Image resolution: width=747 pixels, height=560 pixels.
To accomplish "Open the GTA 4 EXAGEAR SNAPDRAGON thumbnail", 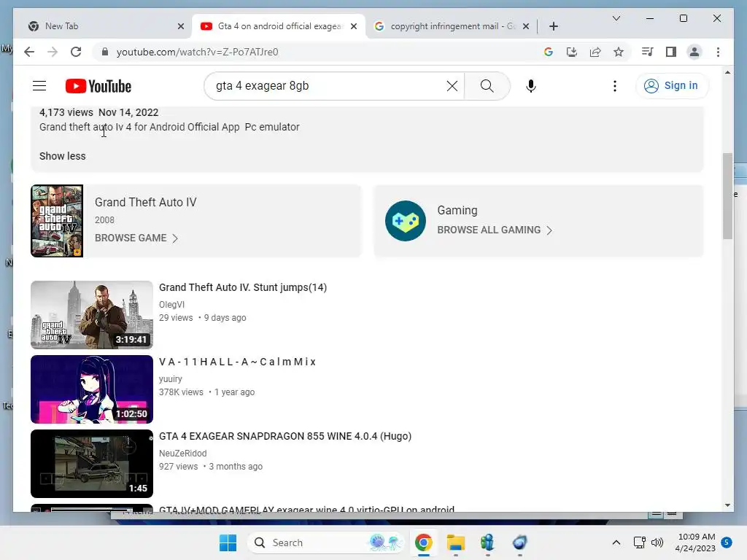I will tap(92, 464).
